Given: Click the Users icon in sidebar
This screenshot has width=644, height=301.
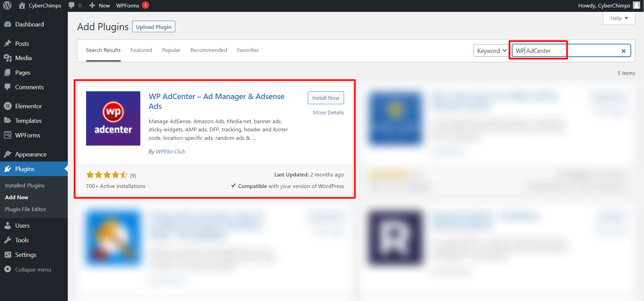Looking at the screenshot, I should 7,225.
